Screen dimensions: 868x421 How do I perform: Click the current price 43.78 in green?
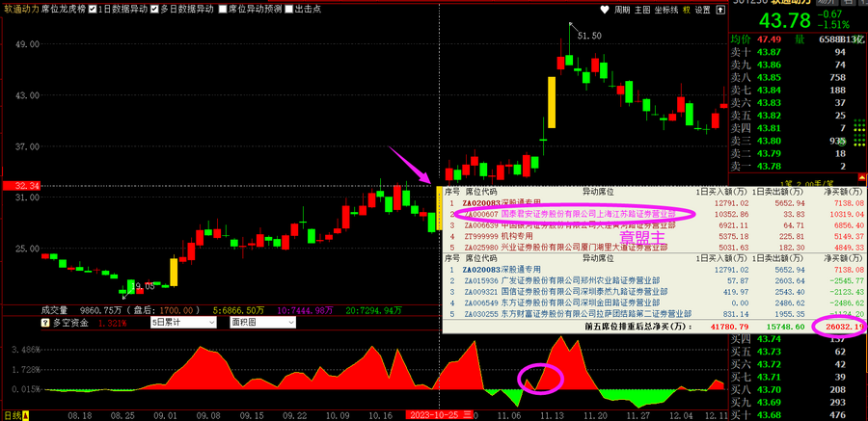pyautogui.click(x=784, y=20)
